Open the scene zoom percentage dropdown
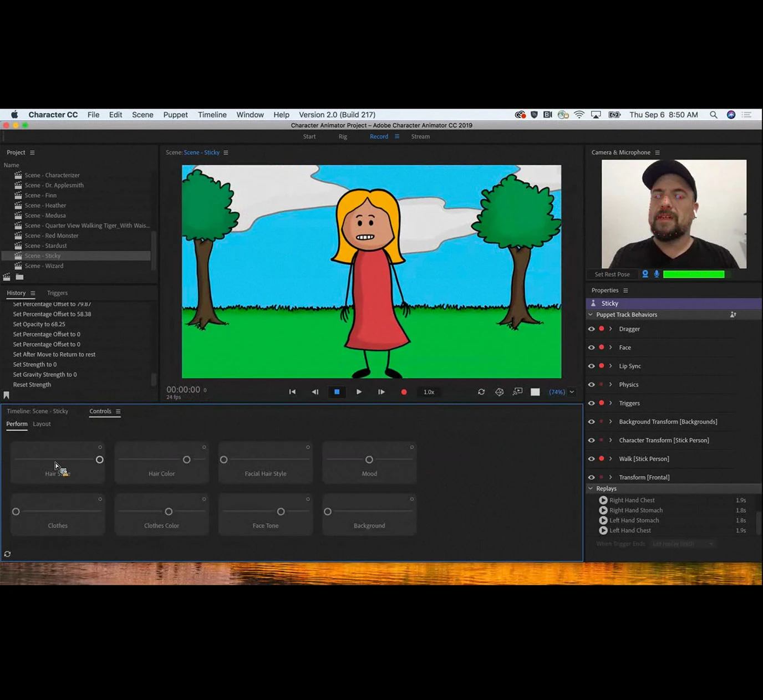This screenshot has width=763, height=700. (572, 392)
